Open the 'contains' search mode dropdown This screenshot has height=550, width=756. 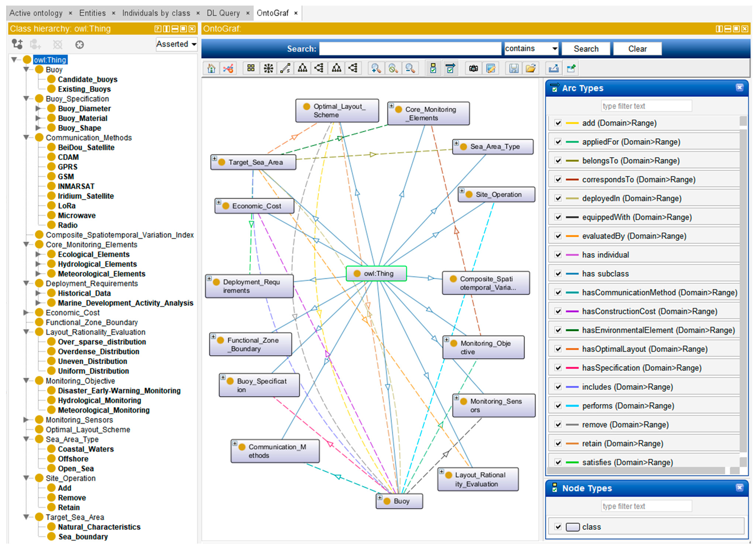531,49
